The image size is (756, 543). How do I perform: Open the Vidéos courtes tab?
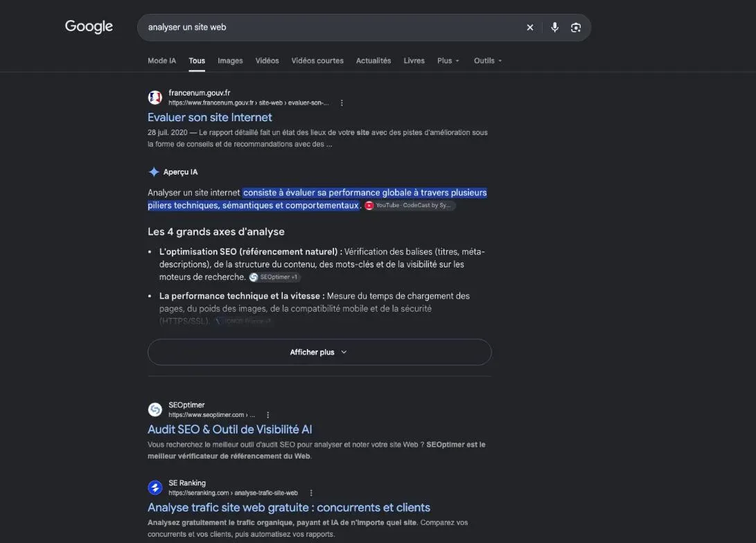[x=317, y=61]
